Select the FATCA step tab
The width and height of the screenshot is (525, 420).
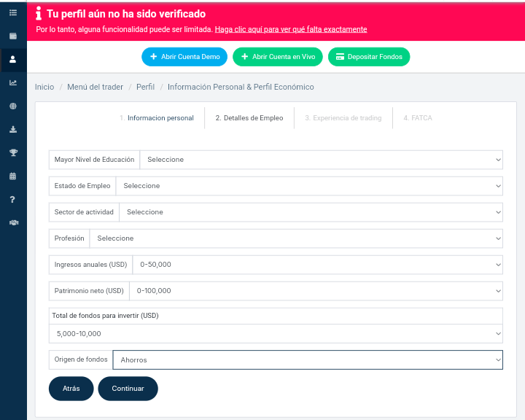coord(418,118)
